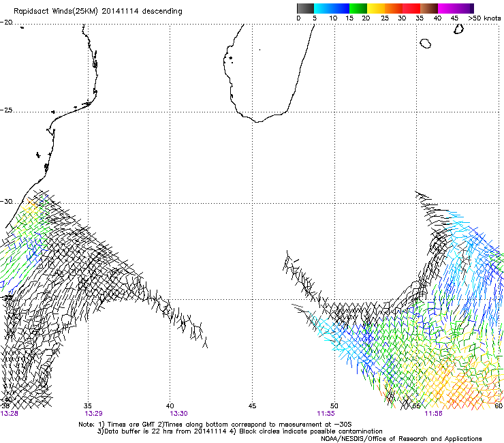Click the latitude label '-30'
Image resolution: width=504 pixels, height=443 pixels.
pyautogui.click(x=6, y=201)
